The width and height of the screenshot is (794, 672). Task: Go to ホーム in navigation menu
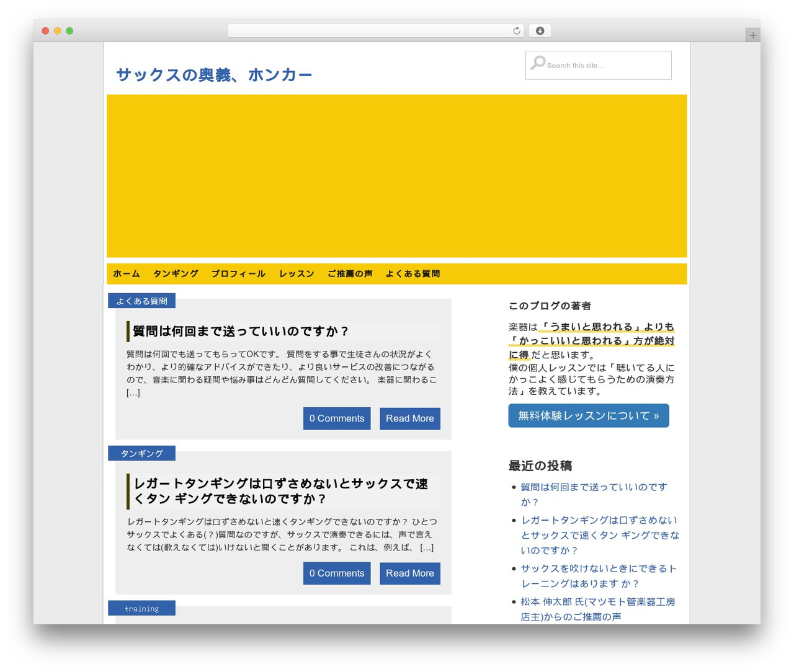click(127, 274)
